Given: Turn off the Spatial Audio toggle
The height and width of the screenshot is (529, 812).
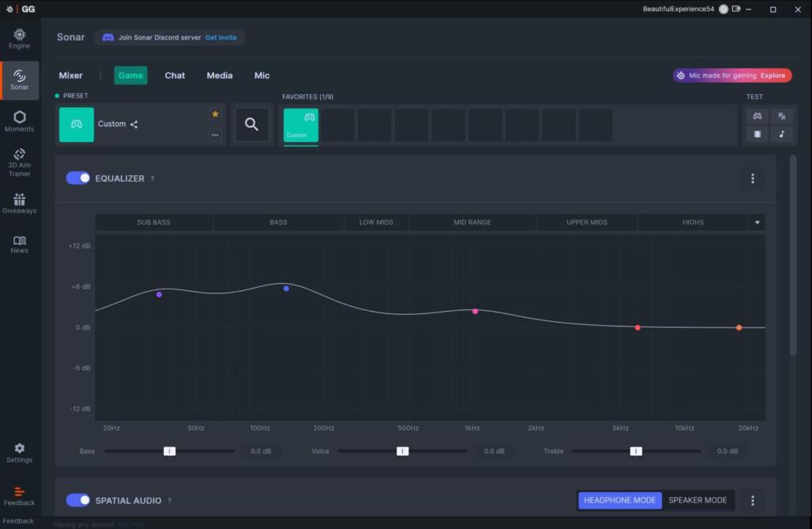Looking at the screenshot, I should (78, 500).
